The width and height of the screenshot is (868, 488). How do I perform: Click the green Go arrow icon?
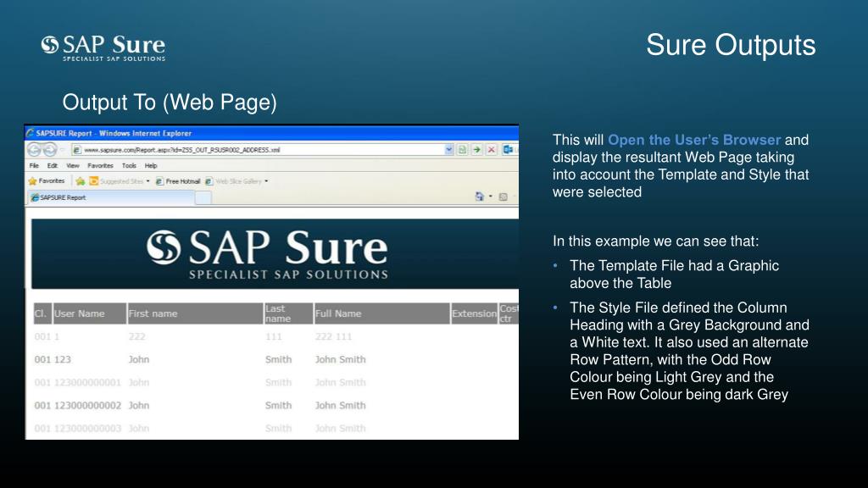coord(476,149)
